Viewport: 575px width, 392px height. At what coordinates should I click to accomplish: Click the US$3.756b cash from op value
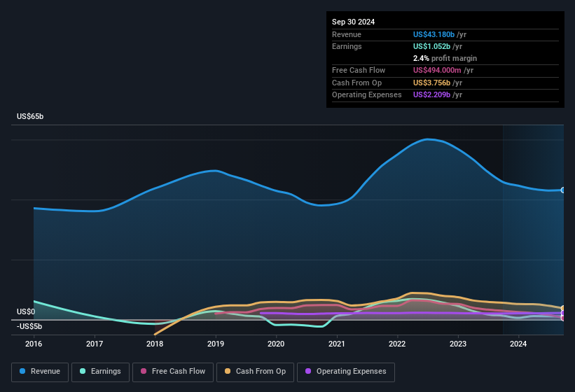coord(431,83)
